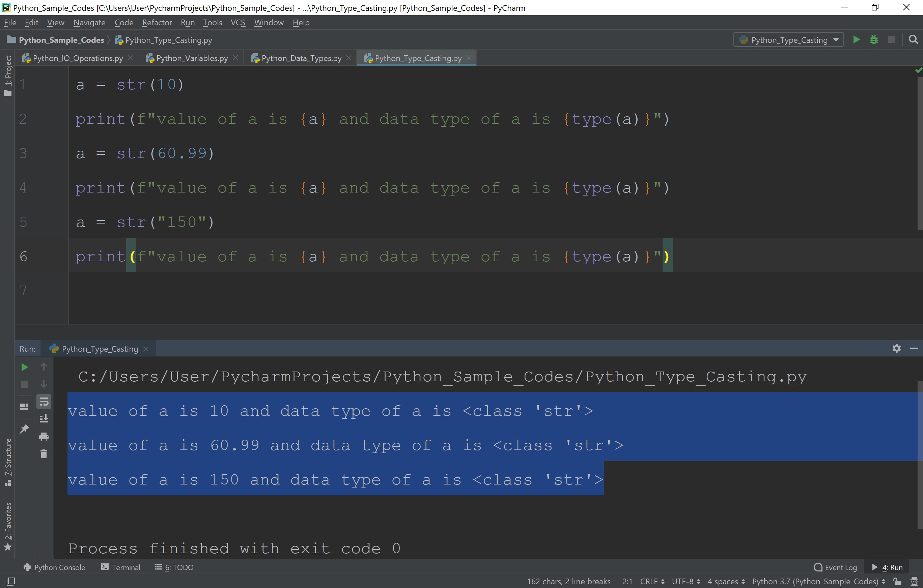Toggle the inspections highlighting indicator
This screenshot has height=588, width=923.
point(918,70)
